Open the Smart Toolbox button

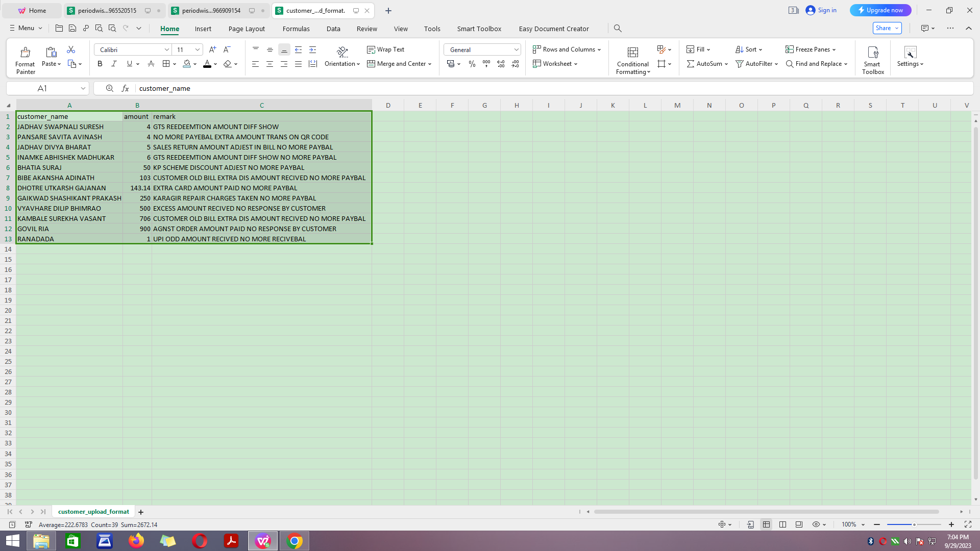click(x=873, y=60)
